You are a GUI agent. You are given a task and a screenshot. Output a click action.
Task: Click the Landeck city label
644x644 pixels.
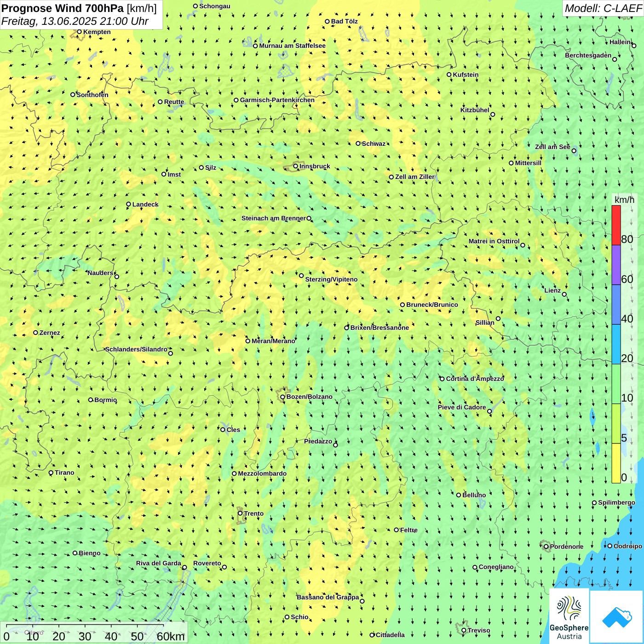click(145, 204)
